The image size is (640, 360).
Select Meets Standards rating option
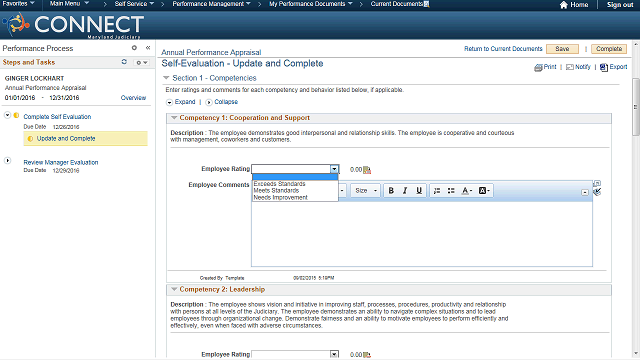[x=276, y=191]
